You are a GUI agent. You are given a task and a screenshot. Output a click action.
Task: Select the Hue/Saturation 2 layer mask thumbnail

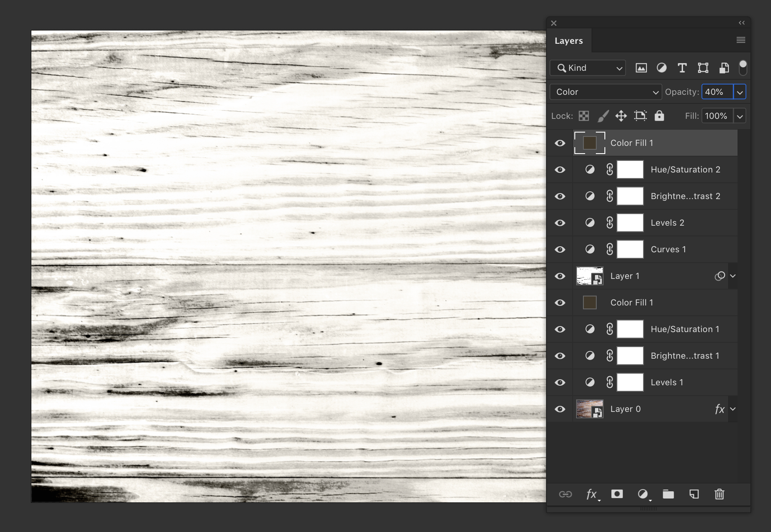pyautogui.click(x=630, y=169)
